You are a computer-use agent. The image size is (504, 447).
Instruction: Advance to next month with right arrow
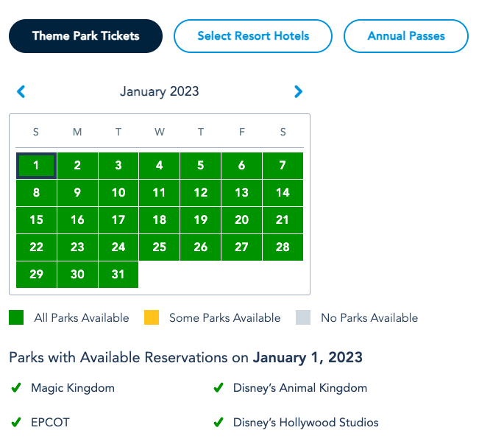pyautogui.click(x=298, y=92)
